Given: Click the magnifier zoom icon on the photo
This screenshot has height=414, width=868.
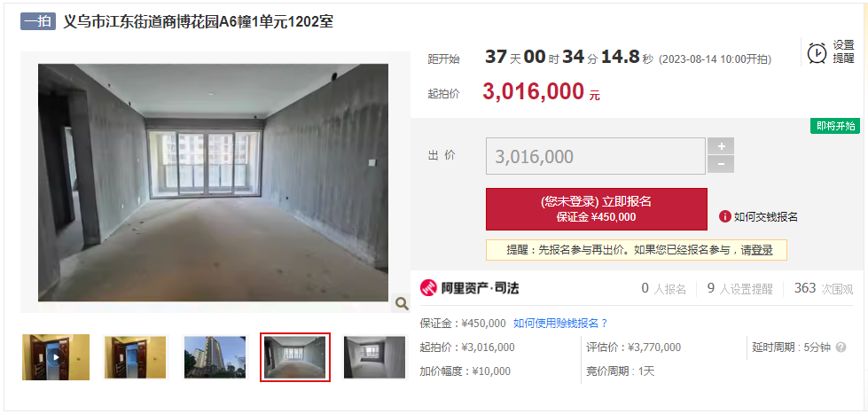Looking at the screenshot, I should point(402,303).
